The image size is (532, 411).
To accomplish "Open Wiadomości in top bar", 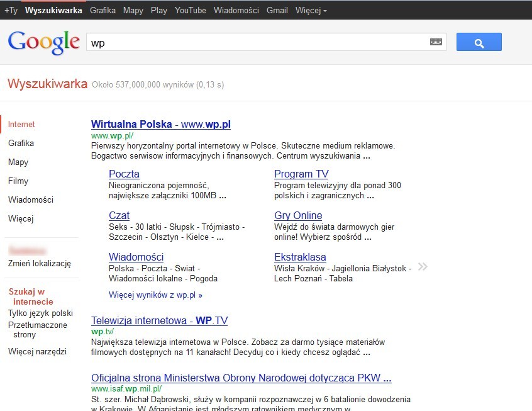I will 236,11.
